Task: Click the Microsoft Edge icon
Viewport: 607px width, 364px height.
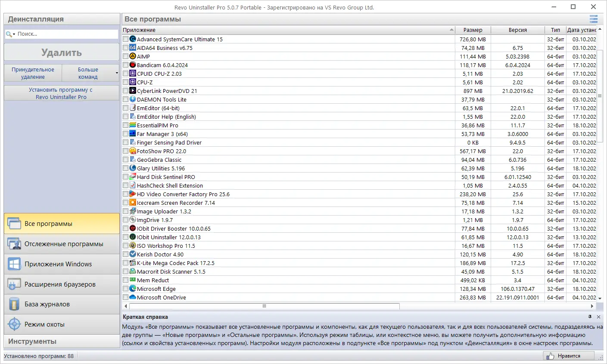Action: [133, 289]
